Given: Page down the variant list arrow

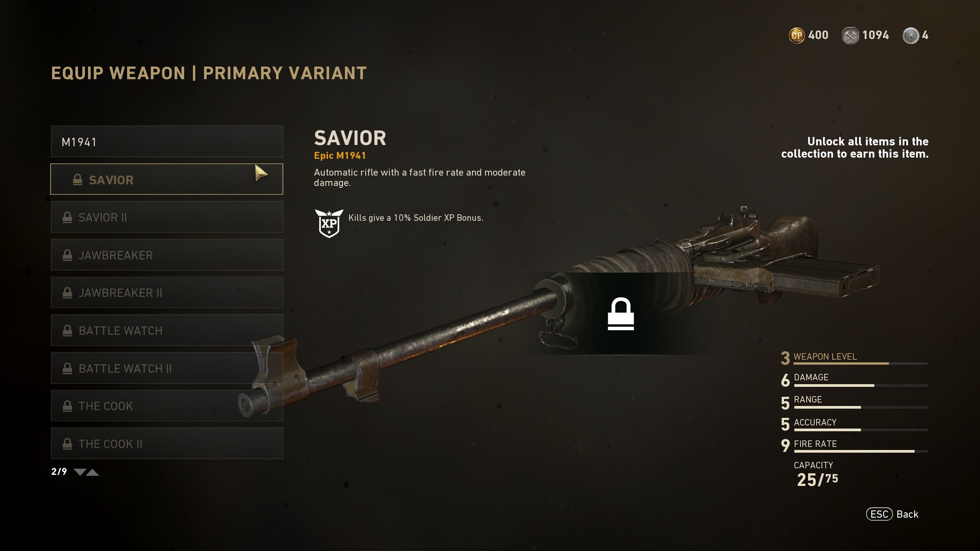Looking at the screenshot, I should (80, 472).
